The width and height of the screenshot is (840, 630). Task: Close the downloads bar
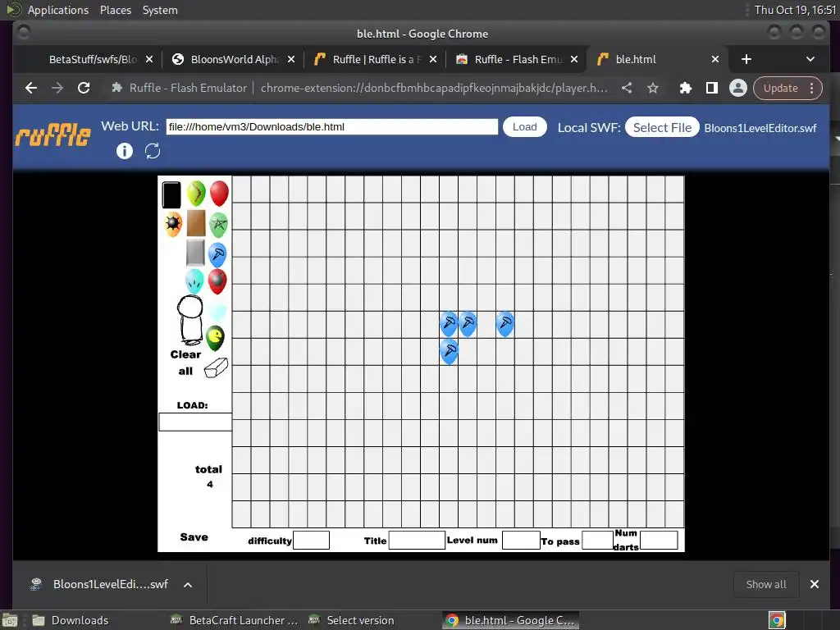[x=815, y=584]
